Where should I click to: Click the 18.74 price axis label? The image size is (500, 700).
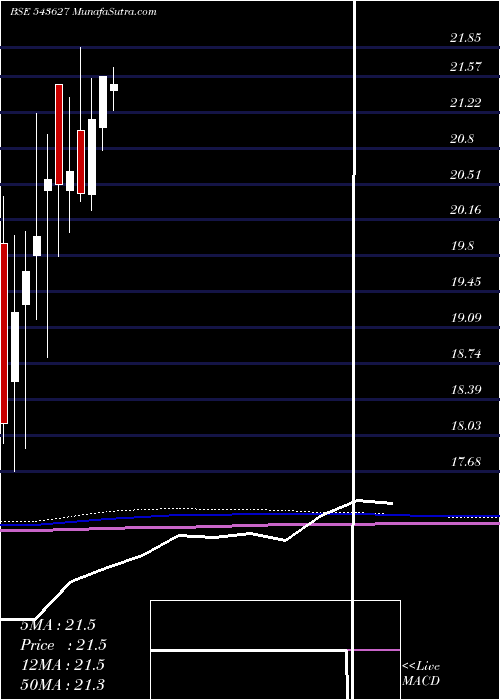466,354
